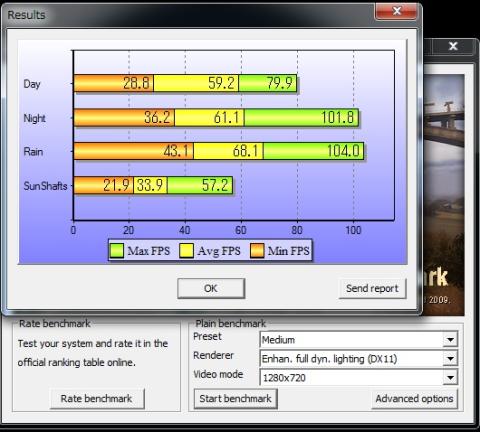Expand the Video mode dropdown arrow
Screen dimensions: 480x432
point(450,378)
